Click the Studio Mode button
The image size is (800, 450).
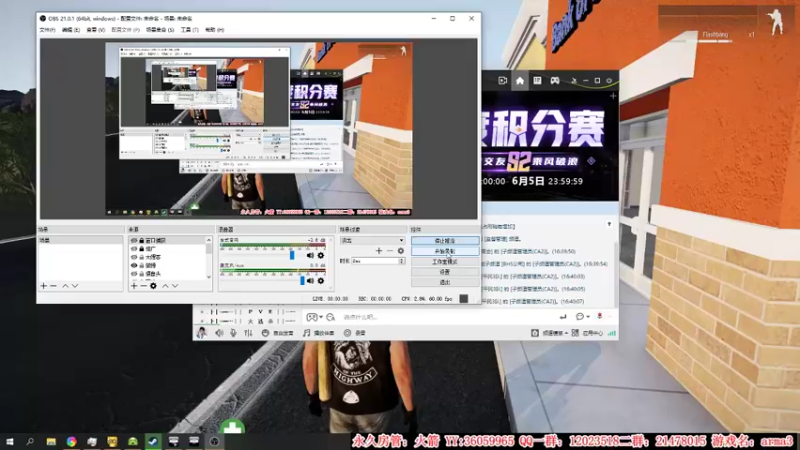tap(445, 262)
